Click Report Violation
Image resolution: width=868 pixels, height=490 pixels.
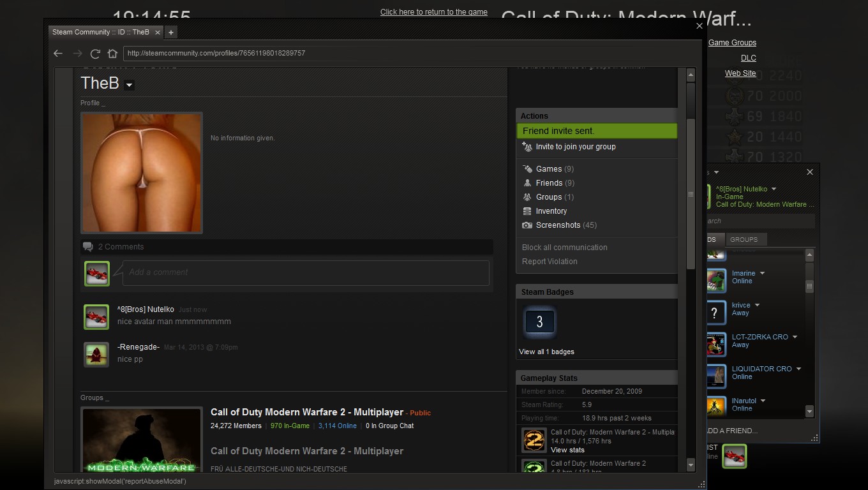(x=550, y=262)
